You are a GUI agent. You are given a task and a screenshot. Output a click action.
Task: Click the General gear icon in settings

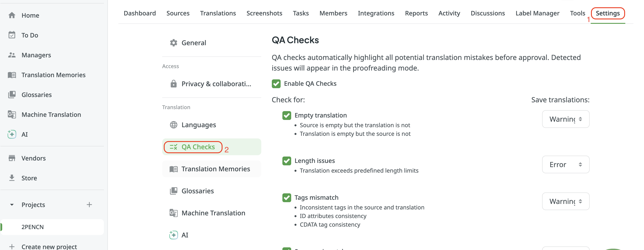tap(173, 43)
